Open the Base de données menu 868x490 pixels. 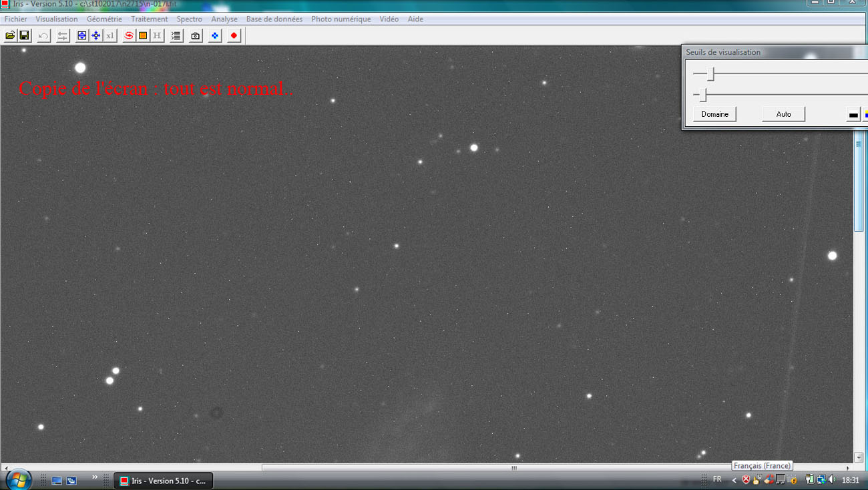(x=274, y=19)
